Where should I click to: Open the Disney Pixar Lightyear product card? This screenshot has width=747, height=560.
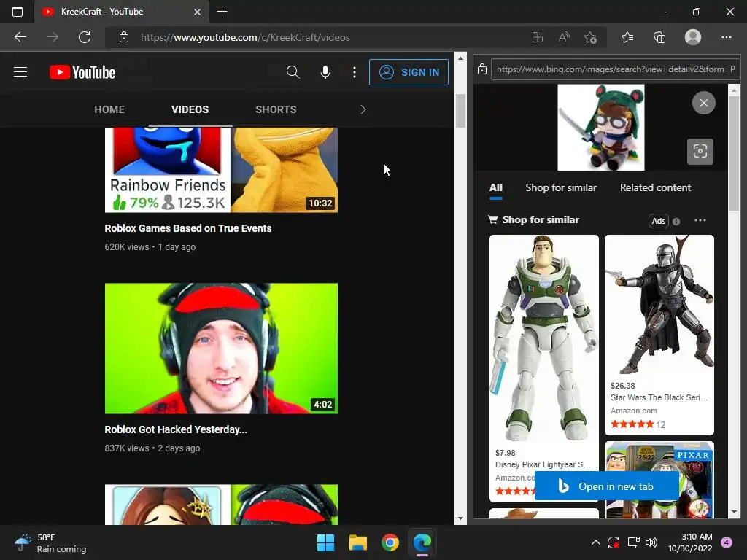click(543, 368)
